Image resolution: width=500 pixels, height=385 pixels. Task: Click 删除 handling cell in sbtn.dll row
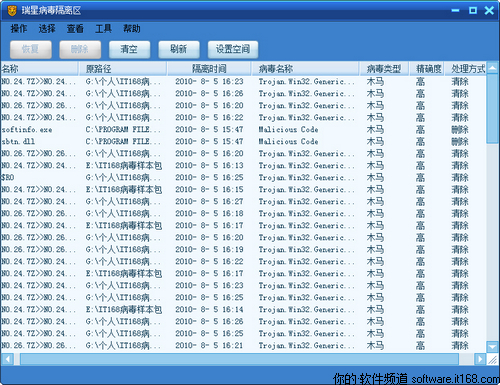click(460, 141)
